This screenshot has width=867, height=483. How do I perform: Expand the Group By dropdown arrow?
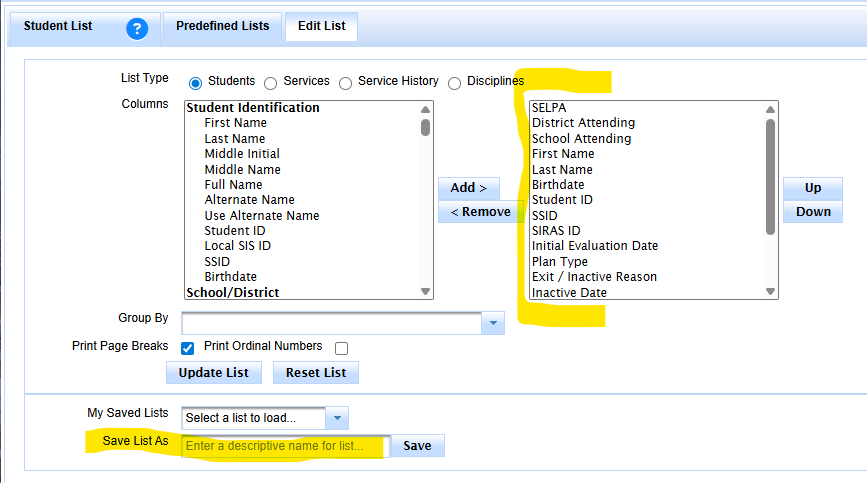tap(494, 323)
